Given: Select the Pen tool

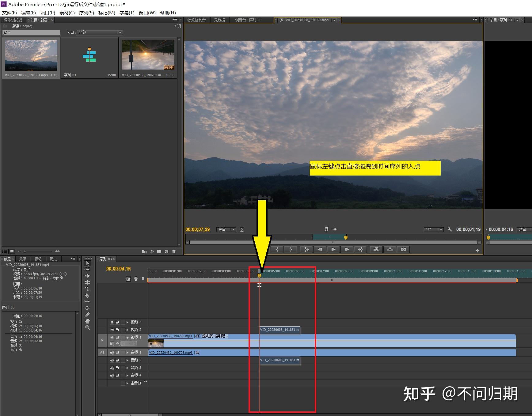Looking at the screenshot, I should (x=87, y=315).
